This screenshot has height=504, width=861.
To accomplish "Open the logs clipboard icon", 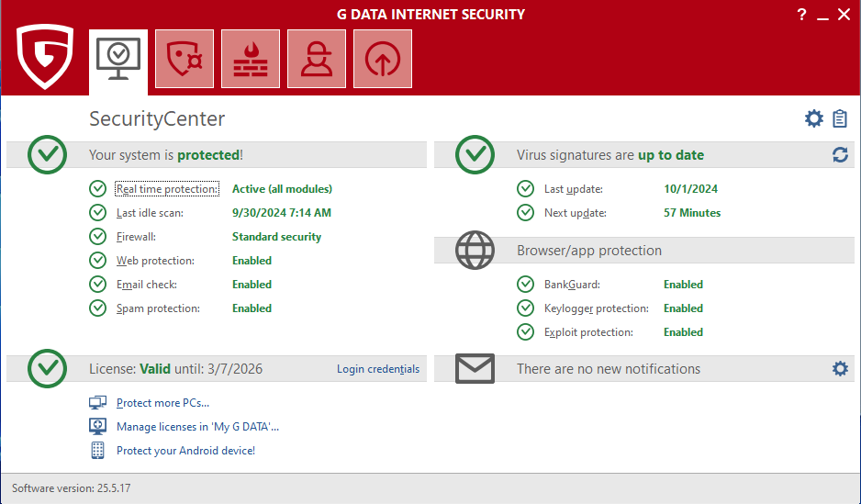I will [840, 118].
